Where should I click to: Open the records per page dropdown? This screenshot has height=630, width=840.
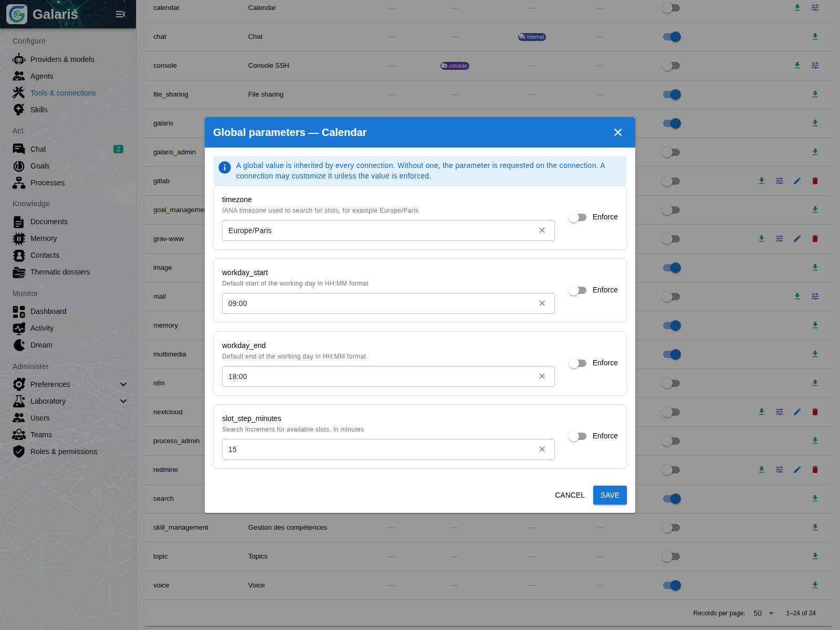pos(764,613)
